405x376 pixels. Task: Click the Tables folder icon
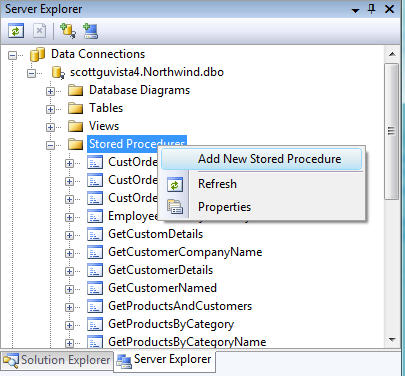75,108
